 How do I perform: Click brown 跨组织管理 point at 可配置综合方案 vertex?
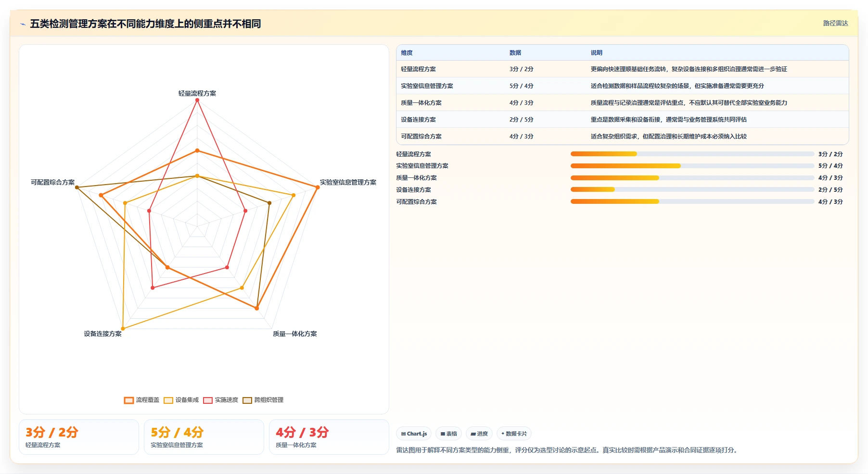77,187
